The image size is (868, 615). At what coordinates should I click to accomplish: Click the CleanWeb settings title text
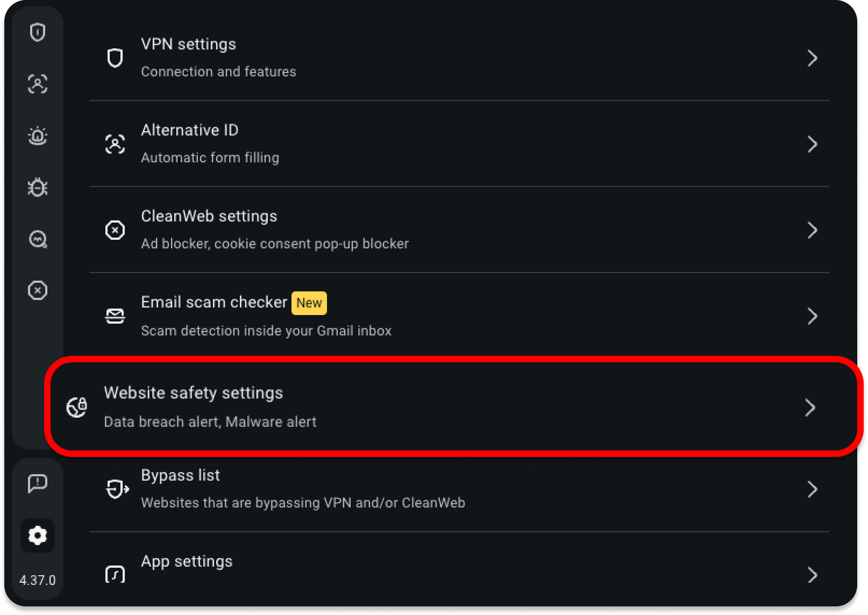(209, 216)
